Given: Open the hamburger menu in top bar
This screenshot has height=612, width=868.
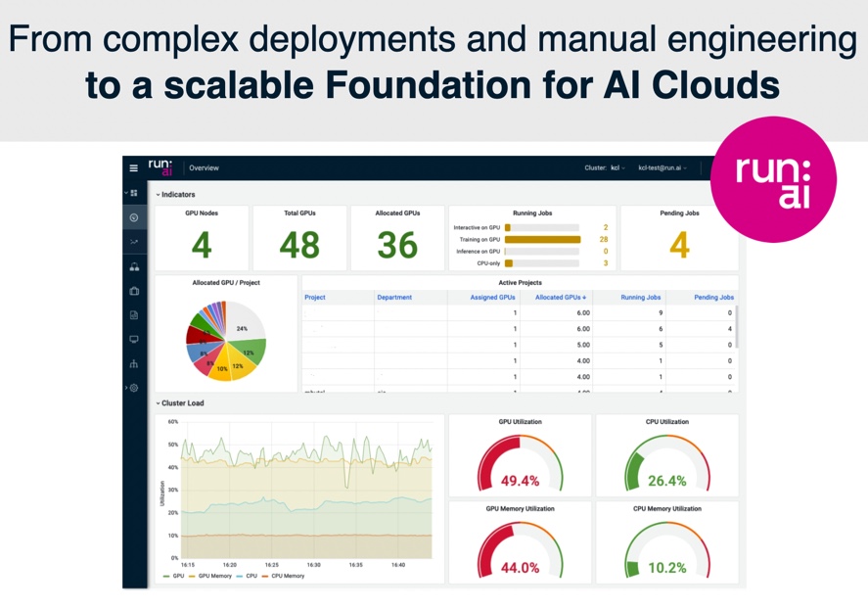Looking at the screenshot, I should click(133, 167).
